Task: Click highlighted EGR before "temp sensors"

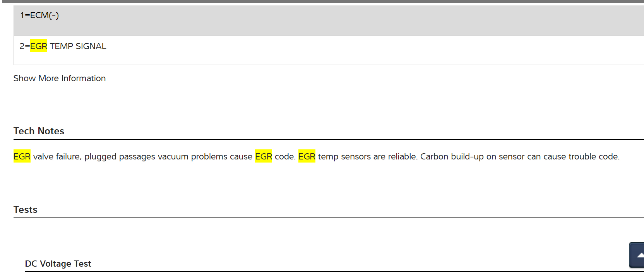Action: pos(307,157)
